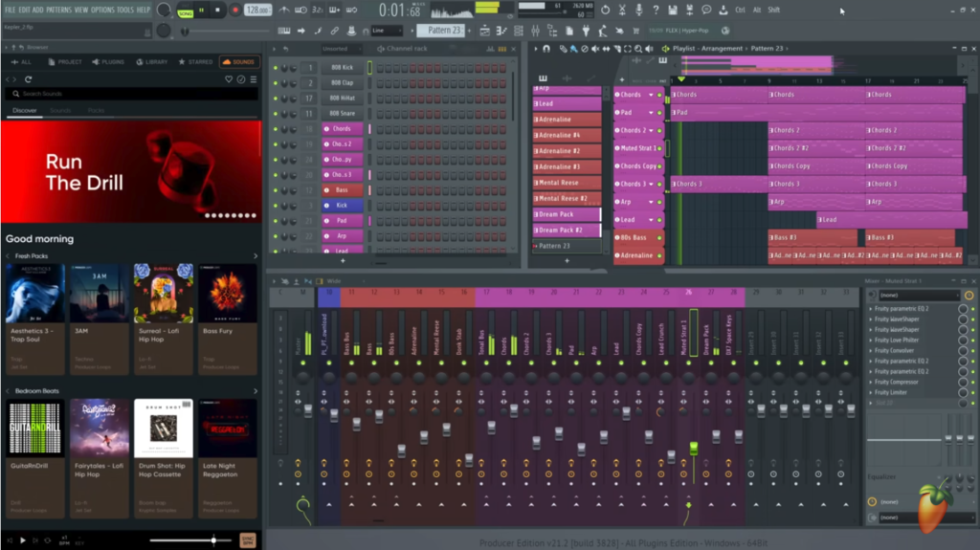
Task: Mute the Adrenaline playlist track
Action: click(659, 255)
